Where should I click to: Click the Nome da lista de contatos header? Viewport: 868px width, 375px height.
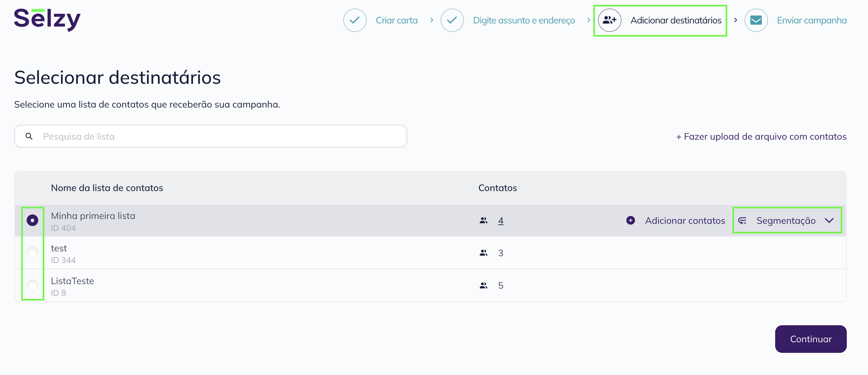click(107, 188)
